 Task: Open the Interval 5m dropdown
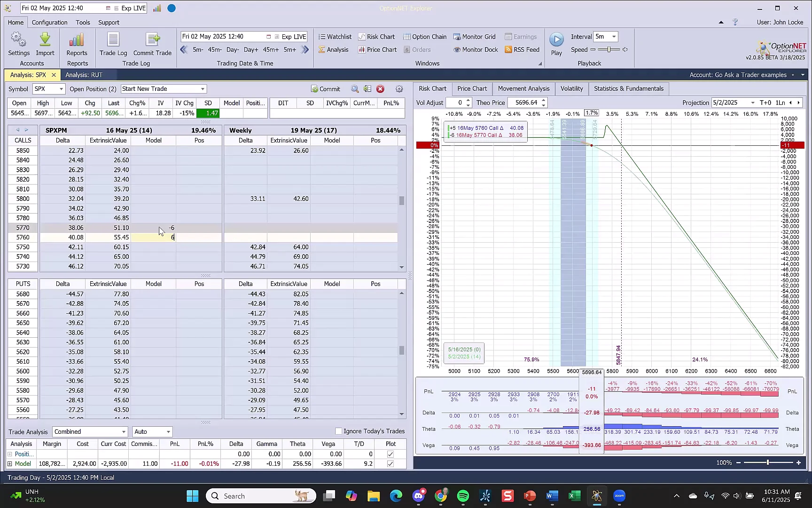click(614, 37)
